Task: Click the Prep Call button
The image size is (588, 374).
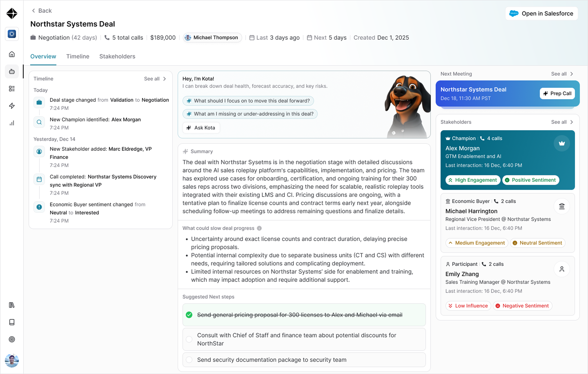Action: pyautogui.click(x=557, y=93)
